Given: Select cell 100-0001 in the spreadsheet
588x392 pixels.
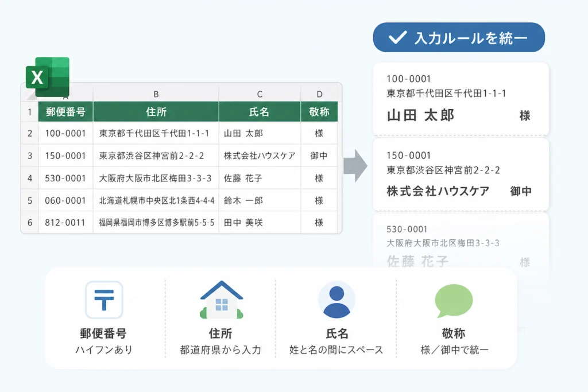Looking at the screenshot, I should [65, 133].
